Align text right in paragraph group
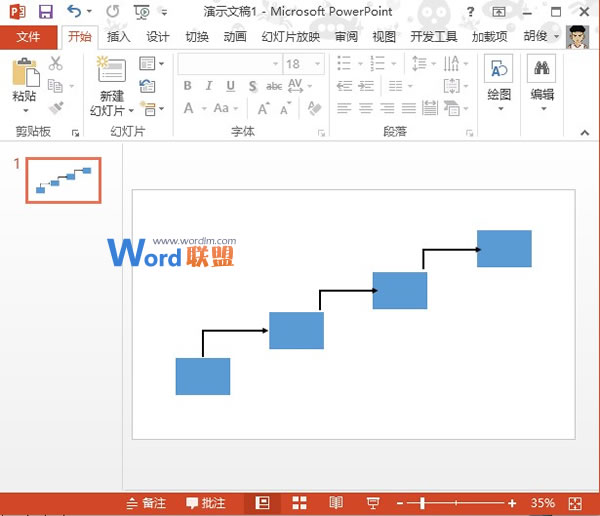 click(387, 109)
